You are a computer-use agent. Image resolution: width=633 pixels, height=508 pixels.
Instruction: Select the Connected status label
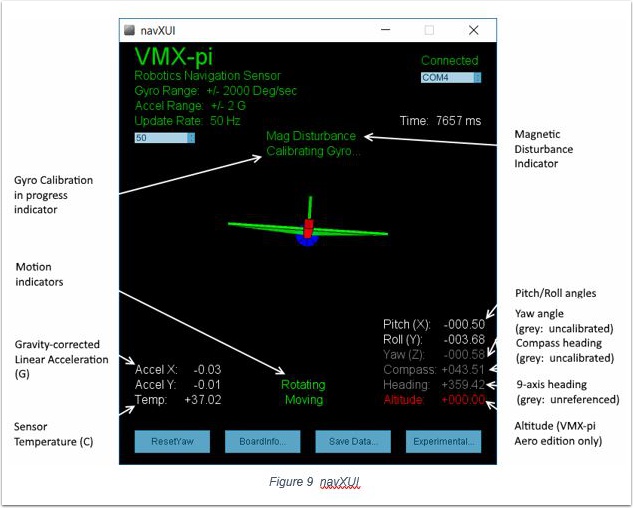[x=449, y=61]
